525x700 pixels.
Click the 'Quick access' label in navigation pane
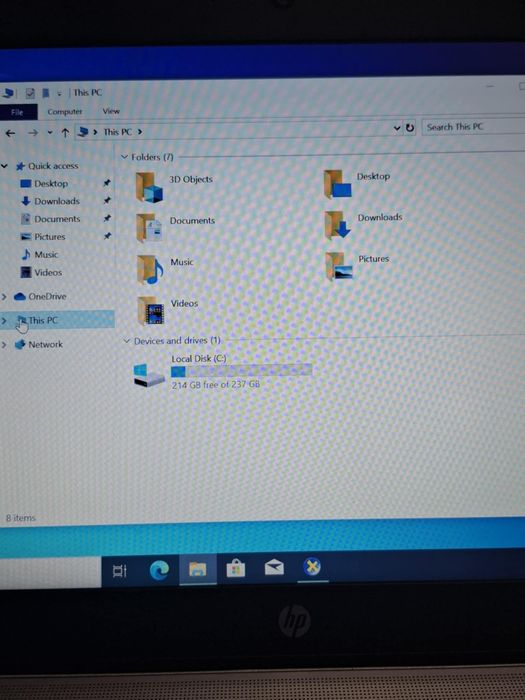pyautogui.click(x=53, y=166)
